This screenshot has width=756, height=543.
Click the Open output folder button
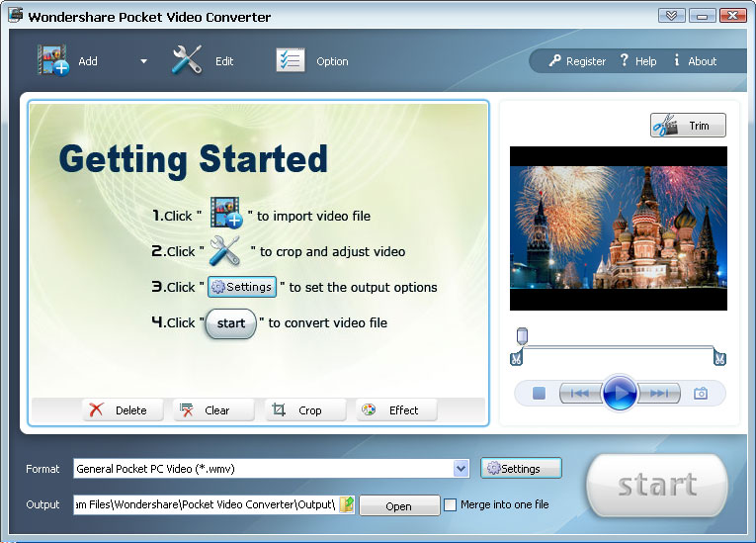pyautogui.click(x=399, y=505)
